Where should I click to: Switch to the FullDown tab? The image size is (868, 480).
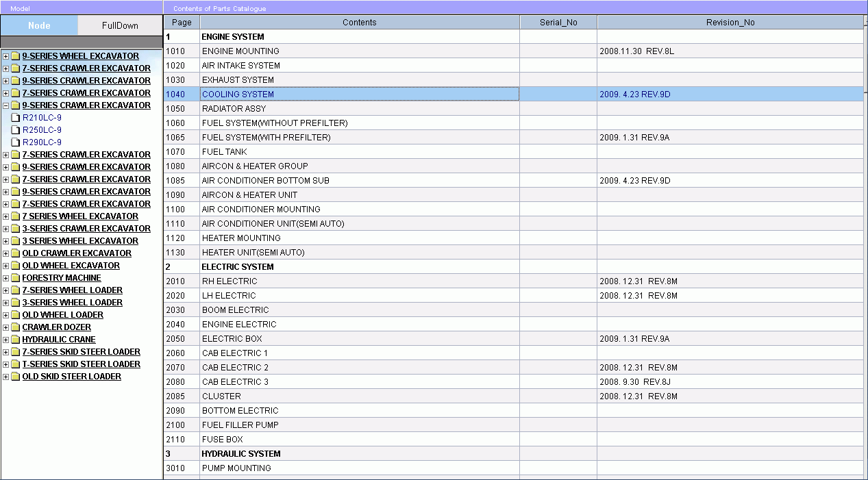pos(120,25)
